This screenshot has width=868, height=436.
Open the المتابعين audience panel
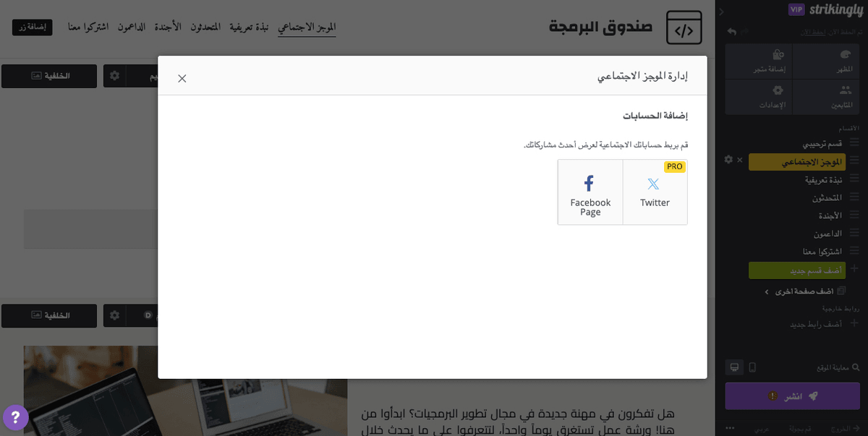pyautogui.click(x=827, y=97)
